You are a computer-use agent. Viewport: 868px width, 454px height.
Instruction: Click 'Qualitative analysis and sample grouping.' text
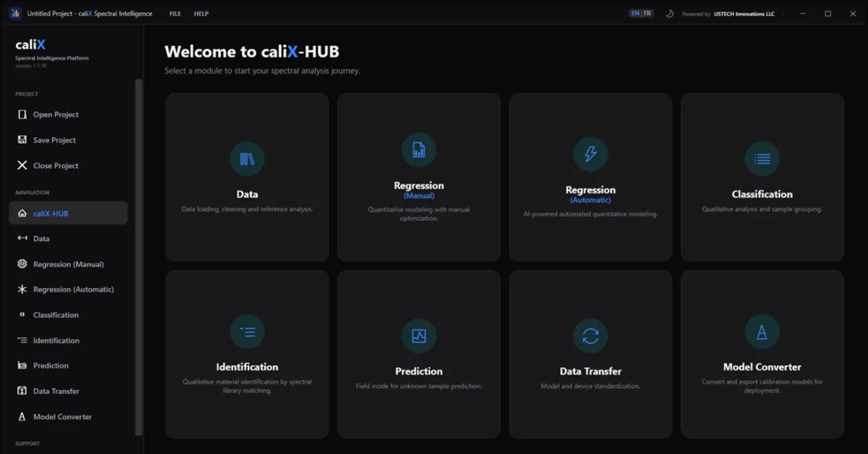tap(762, 209)
